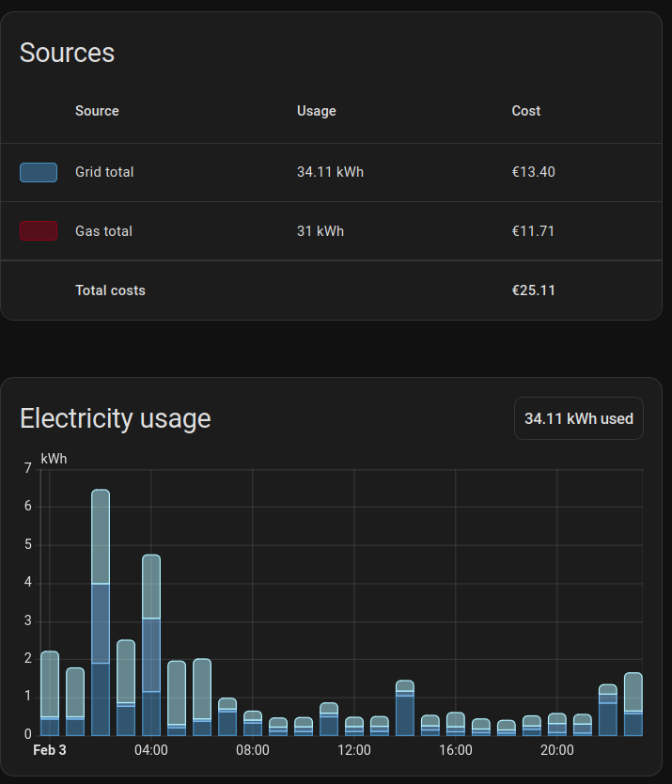Click the Source column header
The image size is (672, 784).
click(x=97, y=111)
